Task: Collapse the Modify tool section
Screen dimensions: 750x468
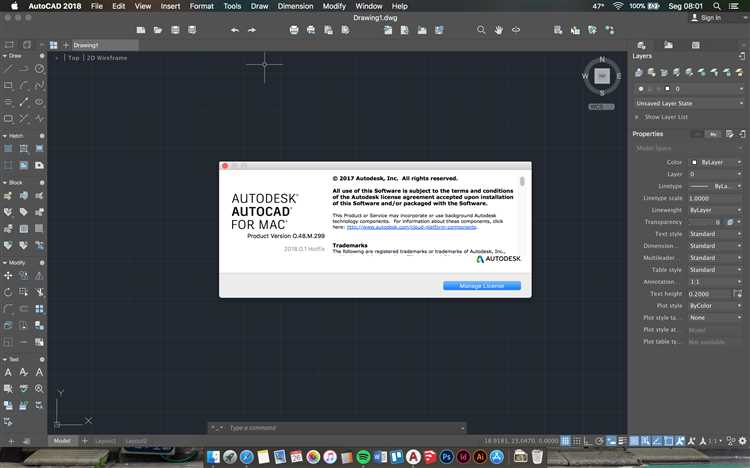Action: click(4, 263)
